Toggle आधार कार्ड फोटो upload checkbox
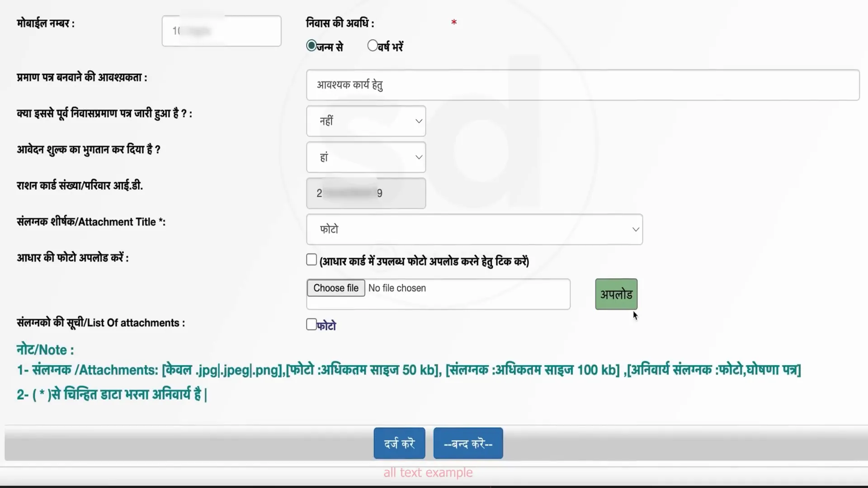 coord(311,260)
